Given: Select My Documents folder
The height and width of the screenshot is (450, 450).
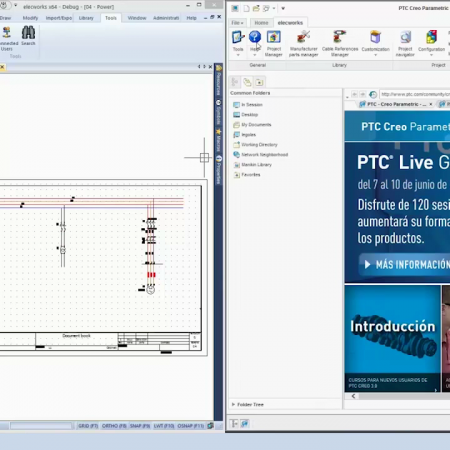Looking at the screenshot, I should [x=252, y=125].
